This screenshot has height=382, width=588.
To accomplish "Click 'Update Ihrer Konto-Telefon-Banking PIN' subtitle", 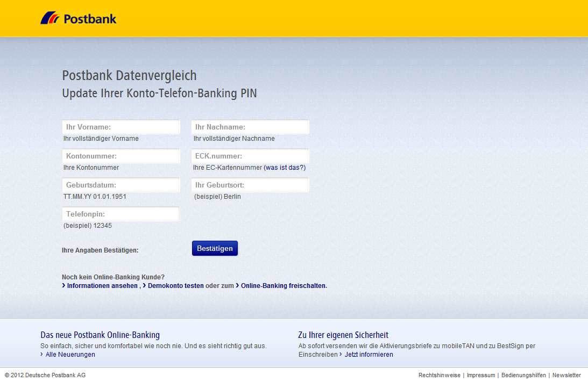I will pyautogui.click(x=159, y=93).
